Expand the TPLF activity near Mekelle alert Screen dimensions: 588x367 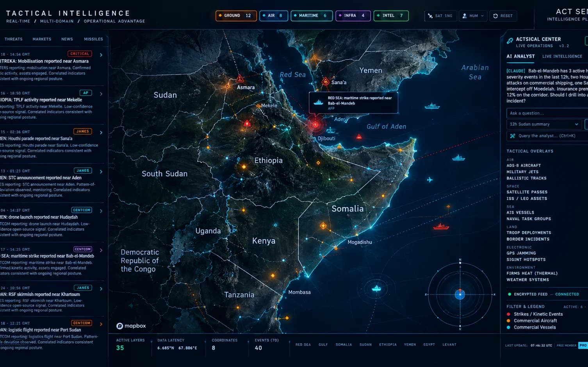(x=101, y=94)
